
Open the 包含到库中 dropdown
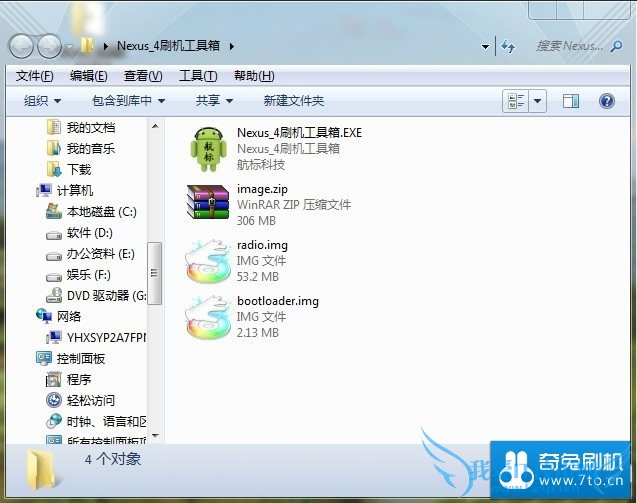128,101
